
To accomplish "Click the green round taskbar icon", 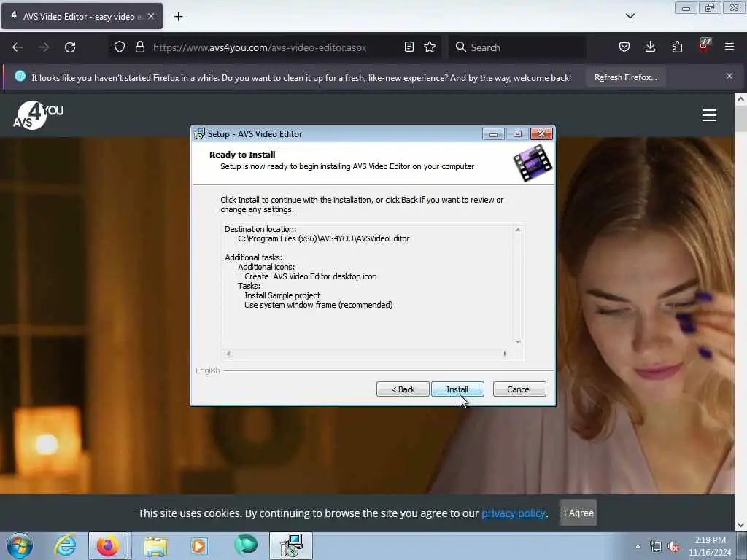I will (246, 545).
